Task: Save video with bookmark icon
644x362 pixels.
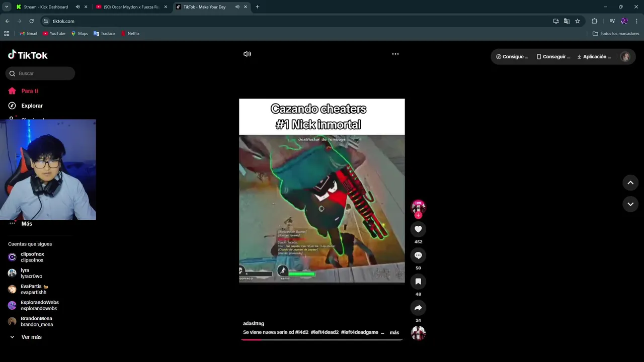Action: click(x=418, y=282)
